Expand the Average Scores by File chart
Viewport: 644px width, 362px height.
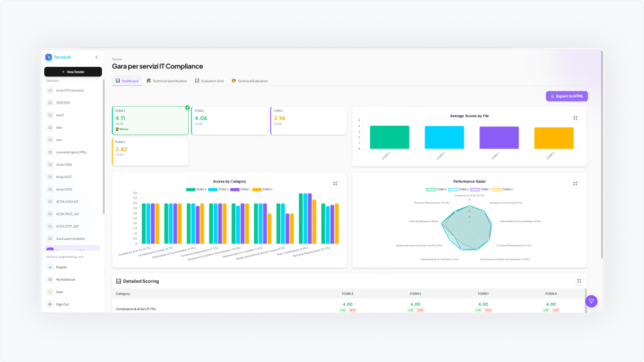(x=575, y=118)
